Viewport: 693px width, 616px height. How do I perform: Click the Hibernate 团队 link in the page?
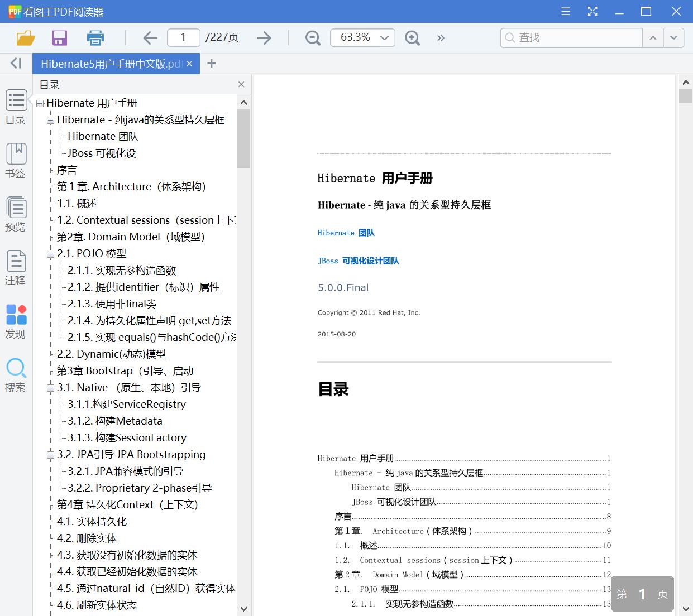coord(346,233)
